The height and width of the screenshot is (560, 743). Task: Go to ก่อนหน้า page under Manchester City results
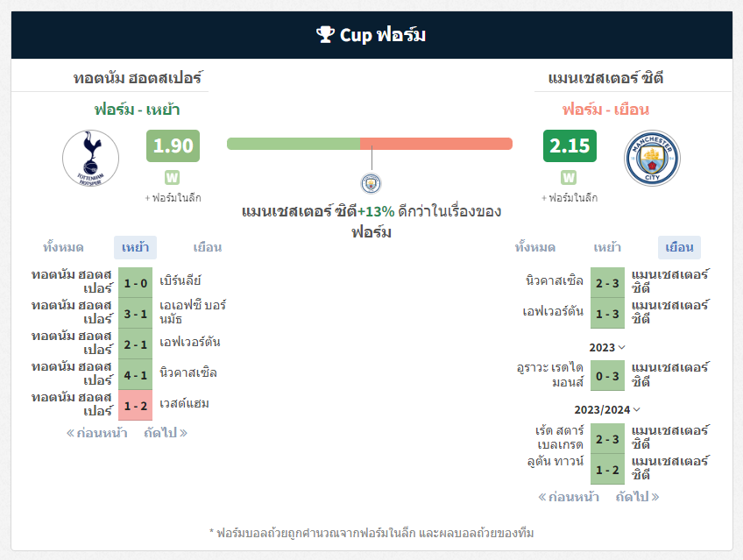[x=569, y=497]
